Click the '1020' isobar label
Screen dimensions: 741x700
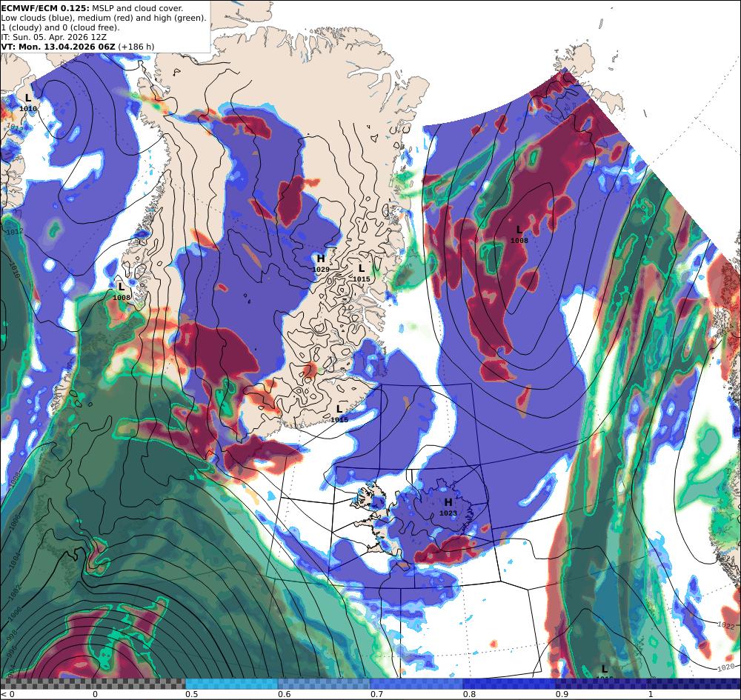coord(726,667)
